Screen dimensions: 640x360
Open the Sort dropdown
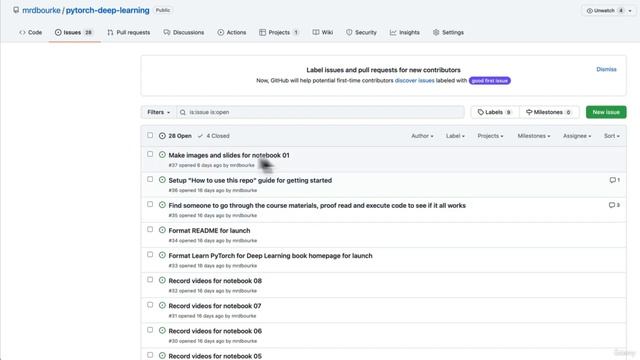coord(611,136)
